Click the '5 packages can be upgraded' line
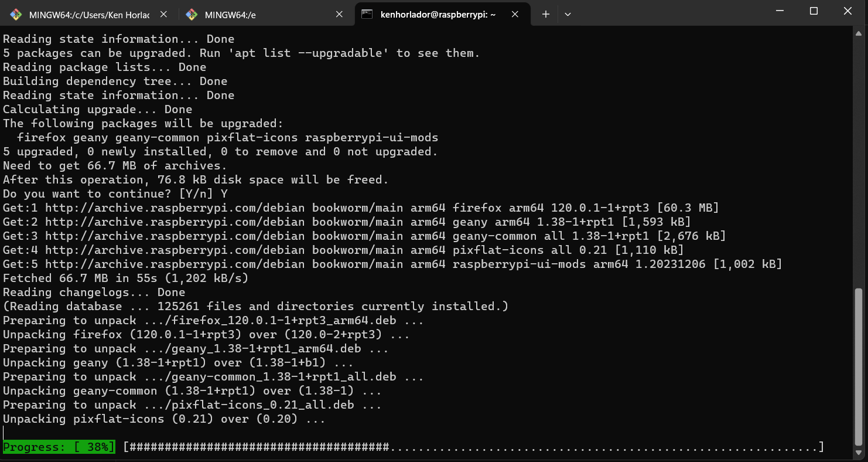Image resolution: width=868 pixels, height=462 pixels. pyautogui.click(x=241, y=53)
